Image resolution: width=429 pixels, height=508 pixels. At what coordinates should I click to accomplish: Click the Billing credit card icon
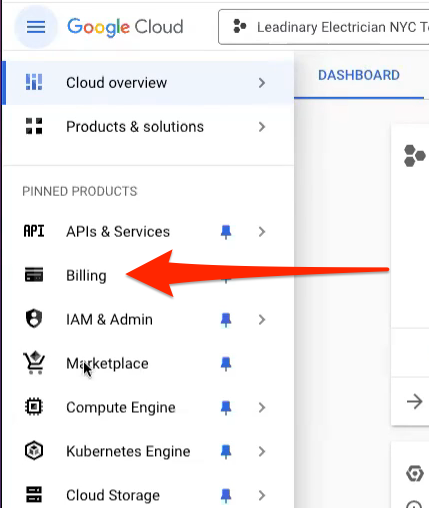(x=34, y=275)
